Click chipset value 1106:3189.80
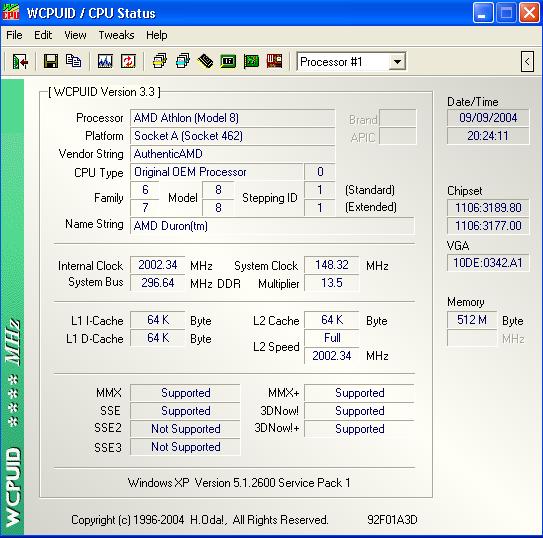The height and width of the screenshot is (538, 543). point(488,208)
